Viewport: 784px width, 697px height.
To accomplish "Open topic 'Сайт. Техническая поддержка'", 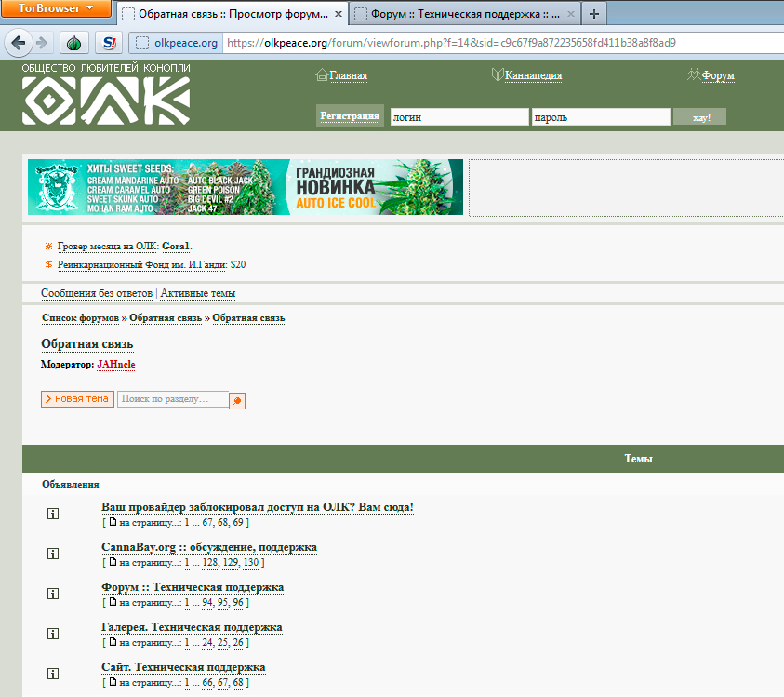I will (x=183, y=667).
